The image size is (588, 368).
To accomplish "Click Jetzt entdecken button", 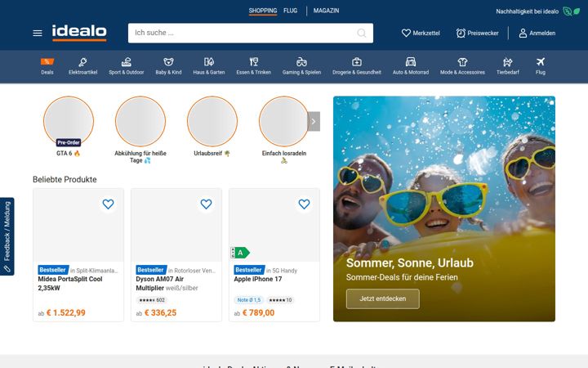I will pyautogui.click(x=382, y=299).
